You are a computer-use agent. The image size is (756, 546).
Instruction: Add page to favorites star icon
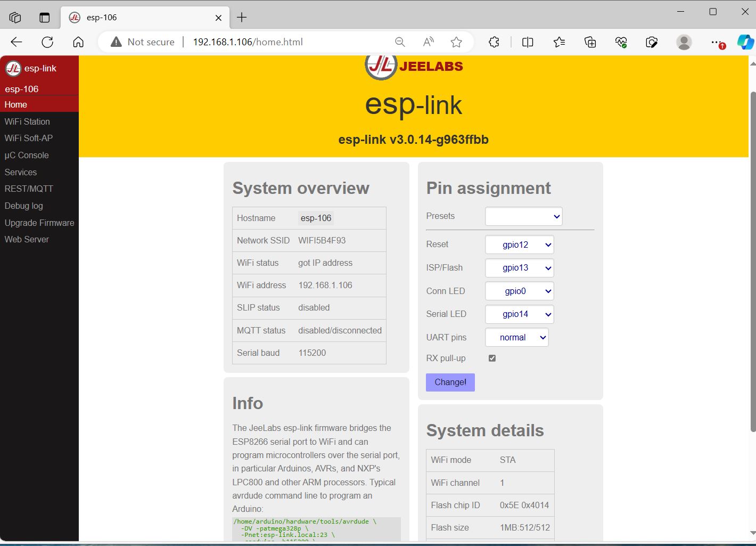pos(456,42)
